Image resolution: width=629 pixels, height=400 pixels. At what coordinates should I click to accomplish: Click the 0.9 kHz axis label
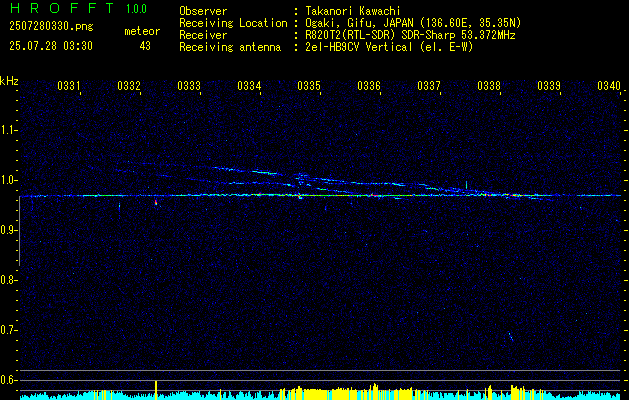click(x=8, y=230)
